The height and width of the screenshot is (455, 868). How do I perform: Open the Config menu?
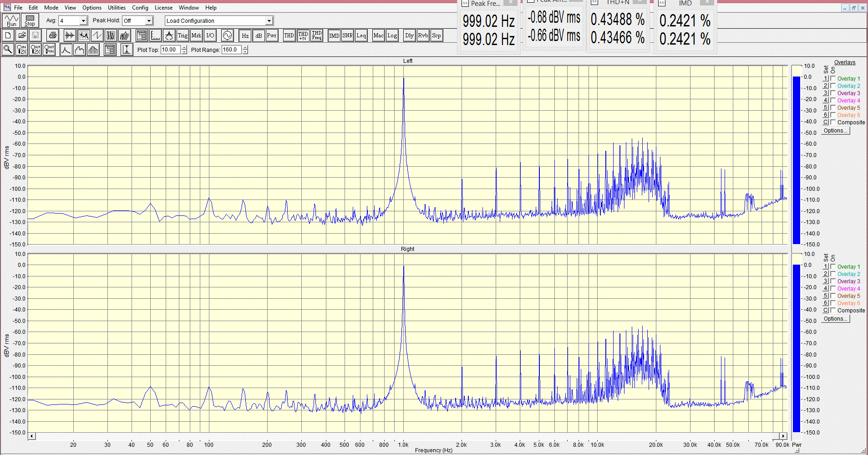(x=140, y=8)
